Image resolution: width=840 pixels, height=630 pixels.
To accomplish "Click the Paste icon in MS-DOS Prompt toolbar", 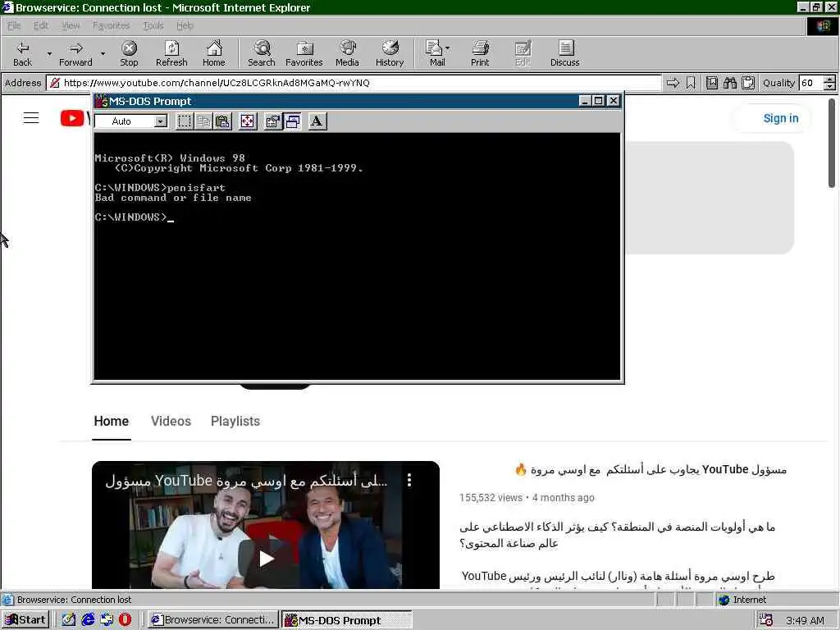I will (222, 121).
